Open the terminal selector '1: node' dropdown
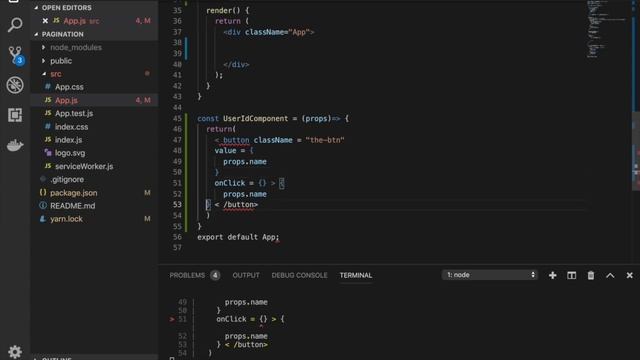This screenshot has width=640, height=360. click(x=490, y=275)
